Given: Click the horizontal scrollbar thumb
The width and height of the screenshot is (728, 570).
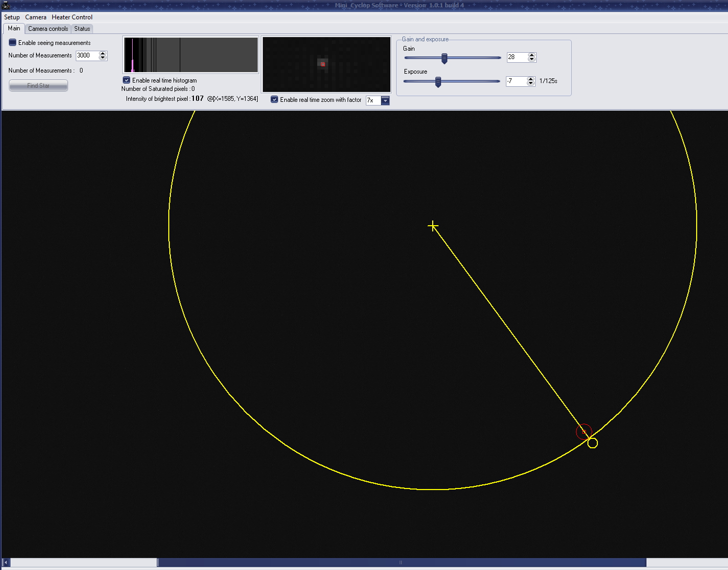Looking at the screenshot, I should (401, 563).
